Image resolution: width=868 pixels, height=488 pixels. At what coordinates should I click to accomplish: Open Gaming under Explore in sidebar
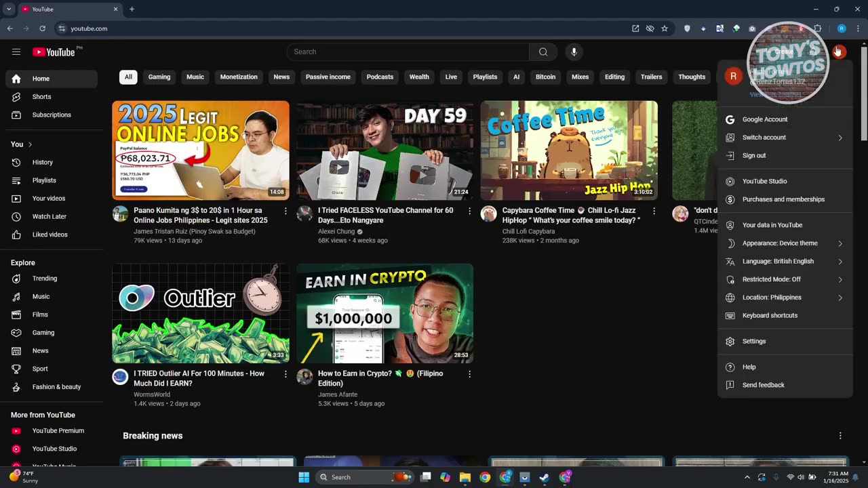pos(52,333)
